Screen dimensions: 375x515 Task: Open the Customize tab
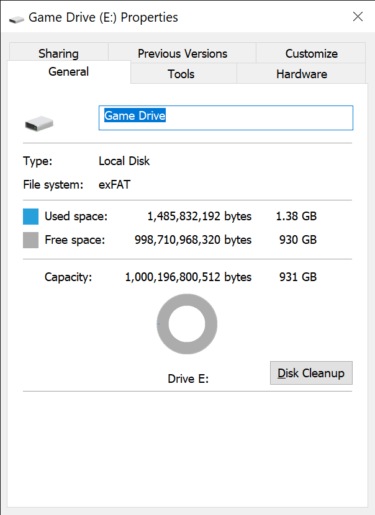pyautogui.click(x=311, y=53)
